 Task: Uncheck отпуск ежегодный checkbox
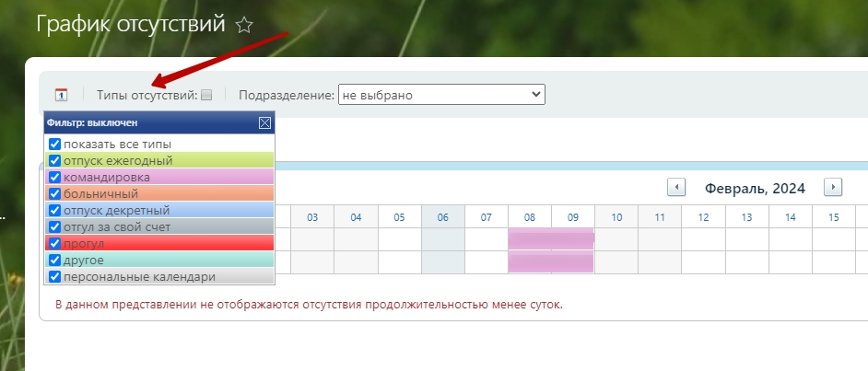[55, 160]
